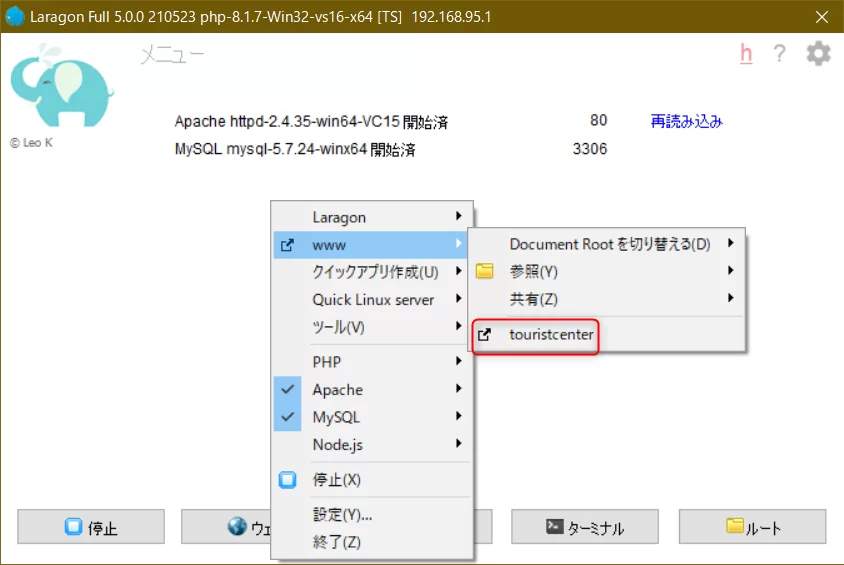The image size is (844, 565).
Task: Click the © Leo K credit
Action: coord(31,143)
